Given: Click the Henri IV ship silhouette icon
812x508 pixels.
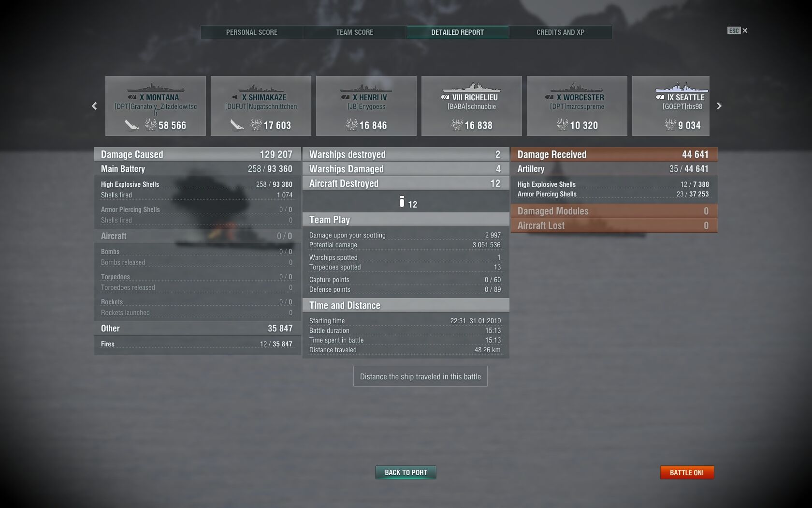Looking at the screenshot, I should (366, 88).
